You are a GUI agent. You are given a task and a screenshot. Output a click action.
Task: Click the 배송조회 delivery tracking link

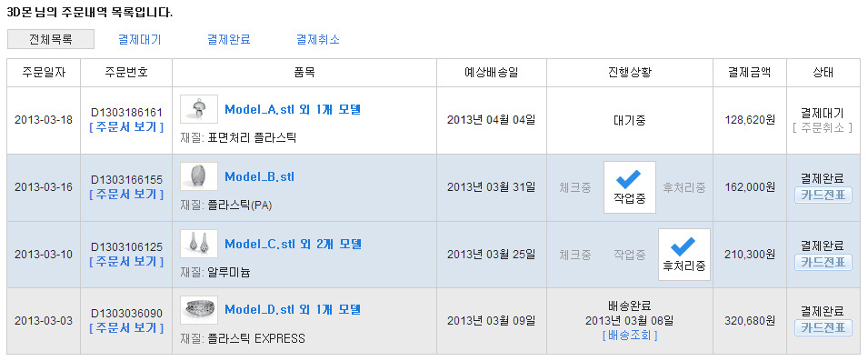click(629, 335)
